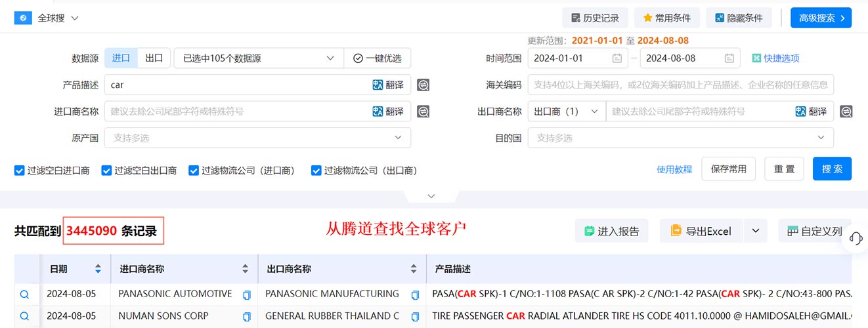Click calendar icon in start date field
The height and width of the screenshot is (328, 868).
click(x=617, y=58)
